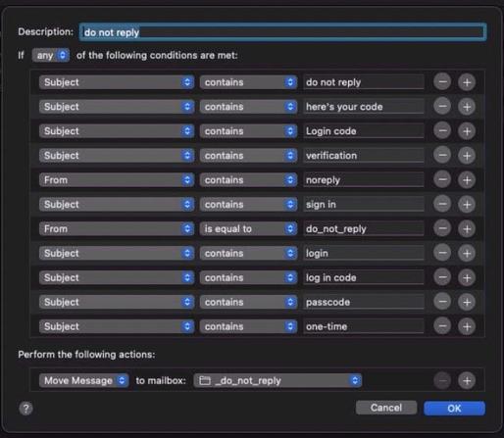The width and height of the screenshot is (504, 438).
Task: Click the 'sign in' value field
Action: (x=364, y=204)
